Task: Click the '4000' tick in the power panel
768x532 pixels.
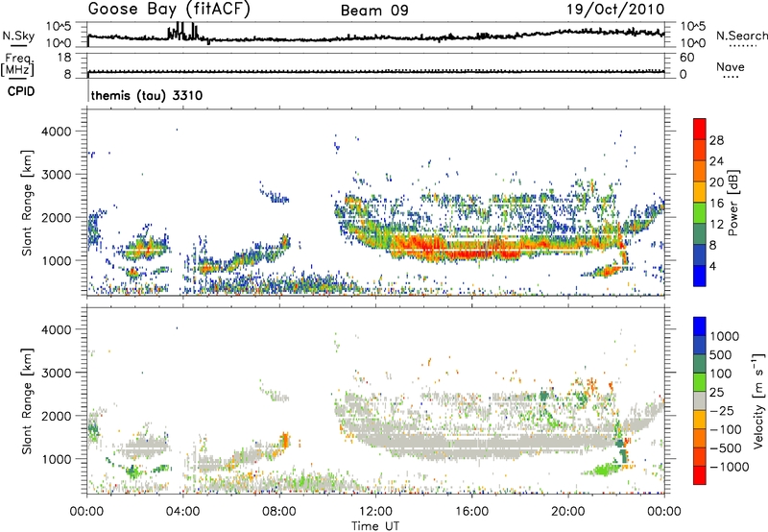Action: pos(56,132)
